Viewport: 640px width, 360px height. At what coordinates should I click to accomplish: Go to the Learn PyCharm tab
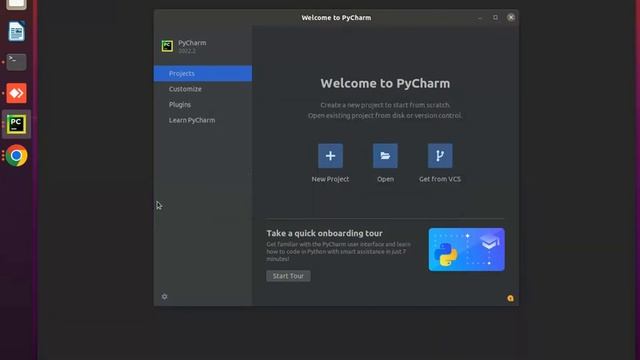tap(203, 120)
